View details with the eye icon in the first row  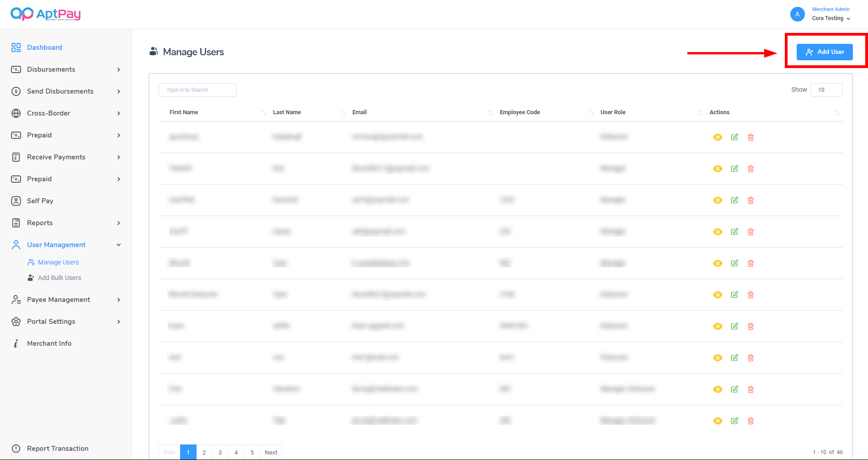click(x=718, y=137)
